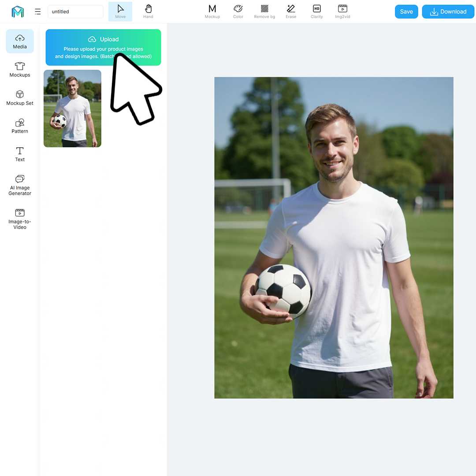Click the app logo in header

[x=18, y=11]
